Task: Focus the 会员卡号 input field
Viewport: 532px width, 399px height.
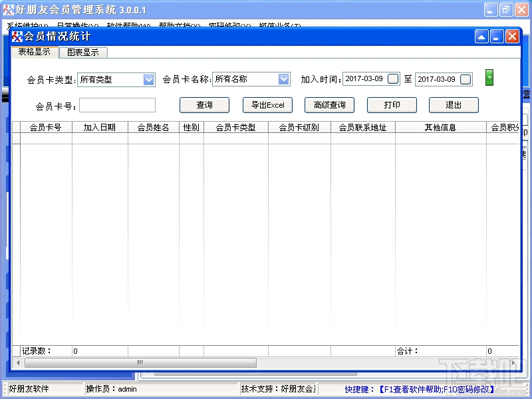Action: 118,105
